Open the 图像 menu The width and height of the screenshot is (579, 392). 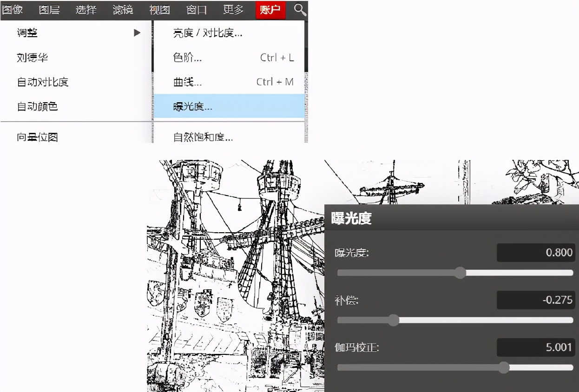click(x=13, y=10)
